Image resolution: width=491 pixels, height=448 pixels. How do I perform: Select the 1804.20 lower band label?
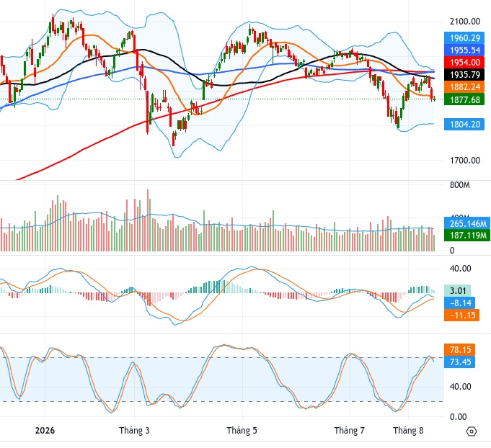click(464, 125)
